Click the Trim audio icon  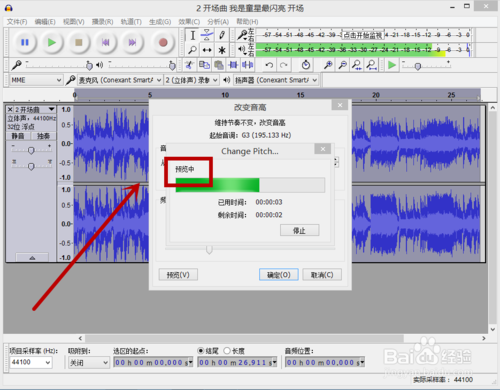pyautogui.click(x=233, y=65)
